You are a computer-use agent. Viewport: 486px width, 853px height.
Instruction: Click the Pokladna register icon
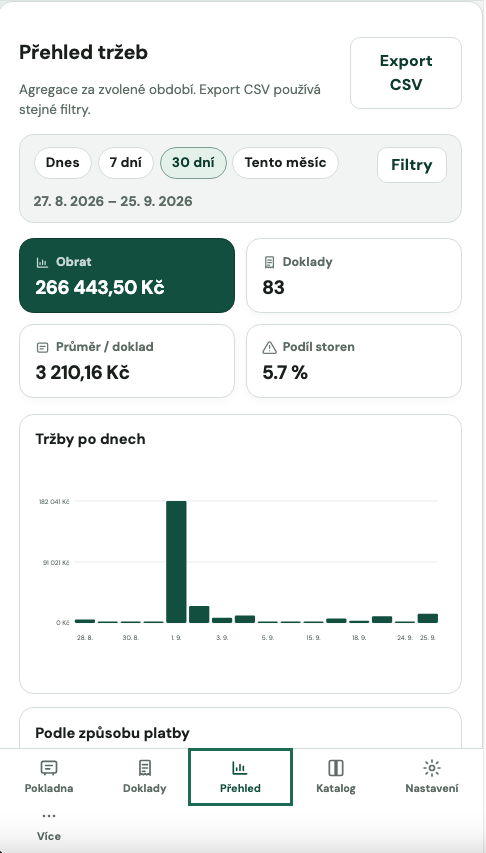click(x=49, y=768)
